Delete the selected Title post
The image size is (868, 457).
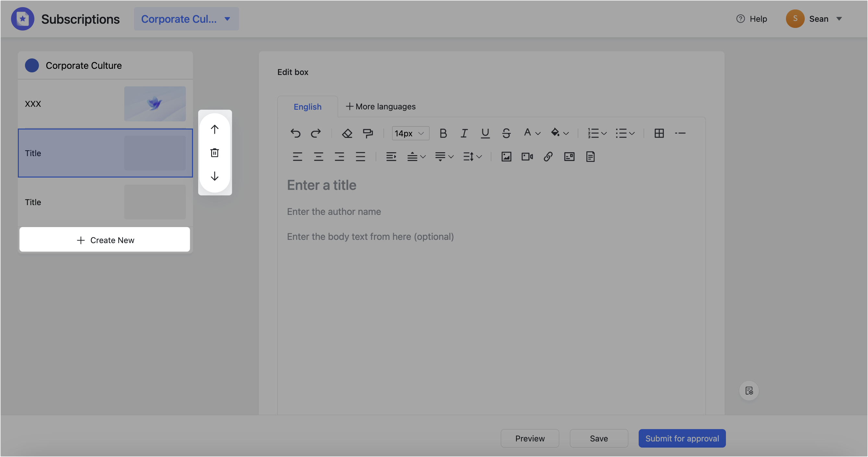point(215,153)
